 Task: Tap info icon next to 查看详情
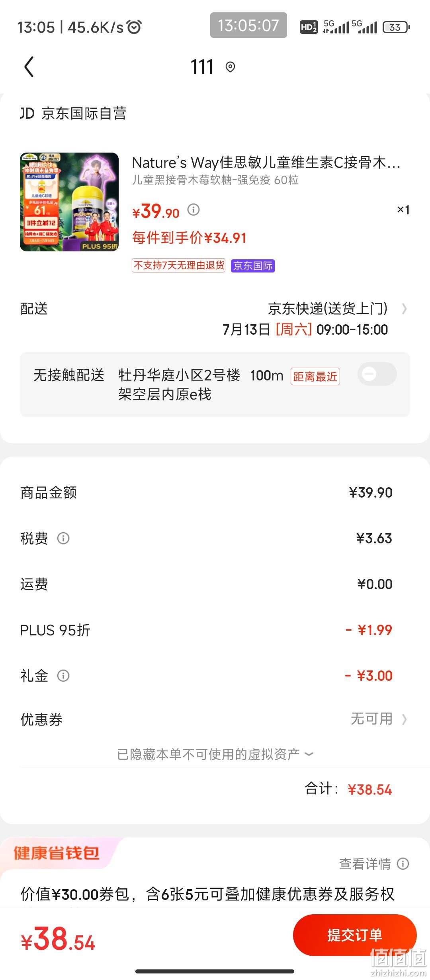(403, 864)
